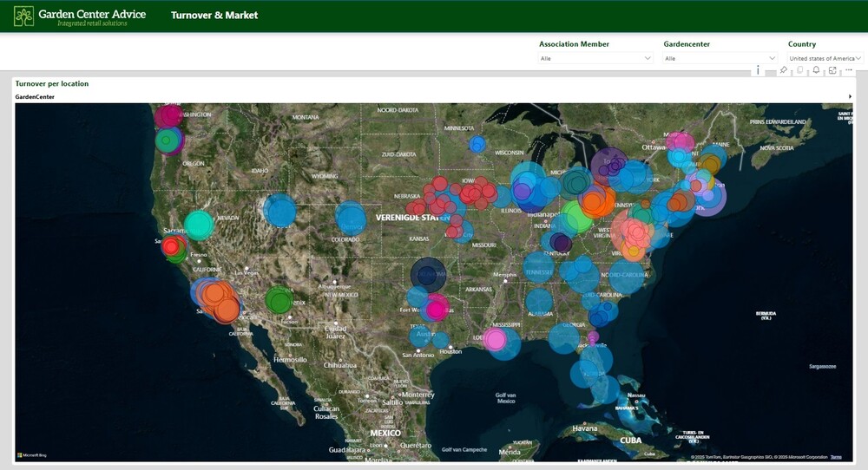The image size is (868, 470).
Task: Select the blue bubble over Alabama
Action: [x=539, y=302]
